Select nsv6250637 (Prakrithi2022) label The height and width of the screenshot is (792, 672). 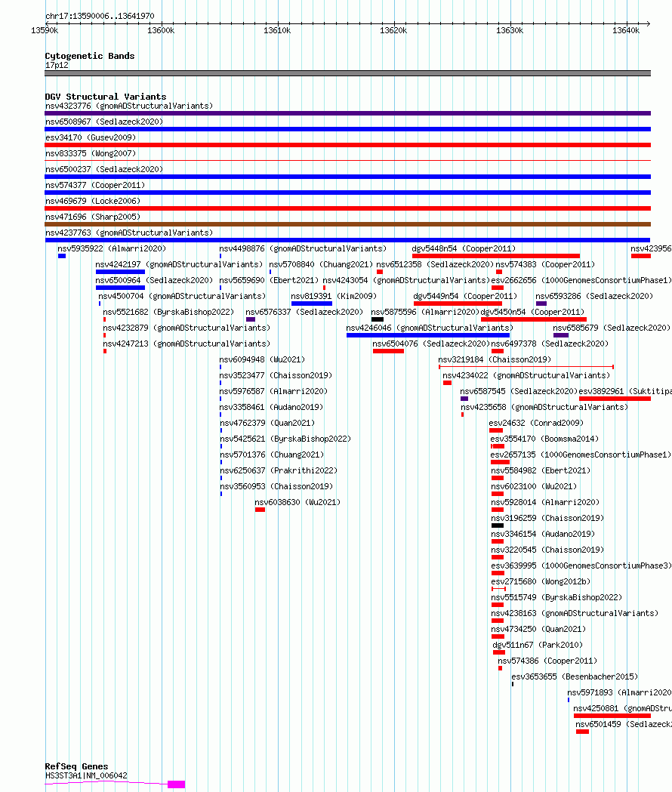(x=279, y=471)
